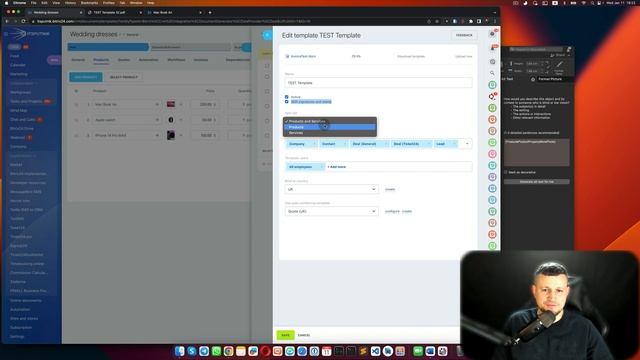Open Chat and Calls in left sidebar

23,120
